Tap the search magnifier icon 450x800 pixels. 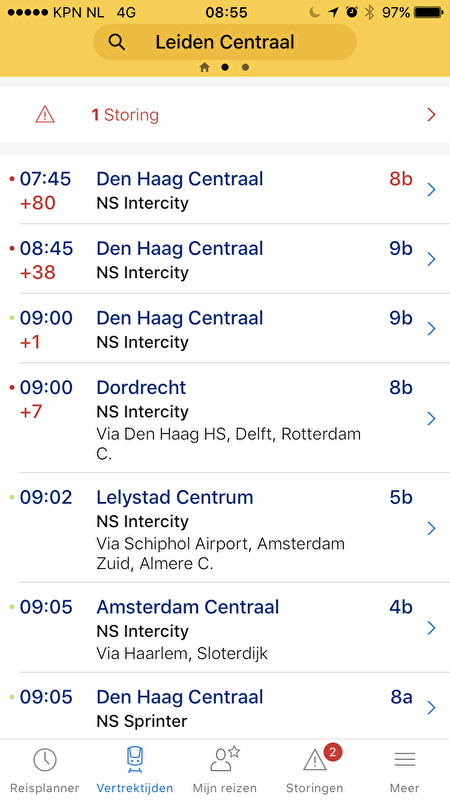[x=117, y=43]
